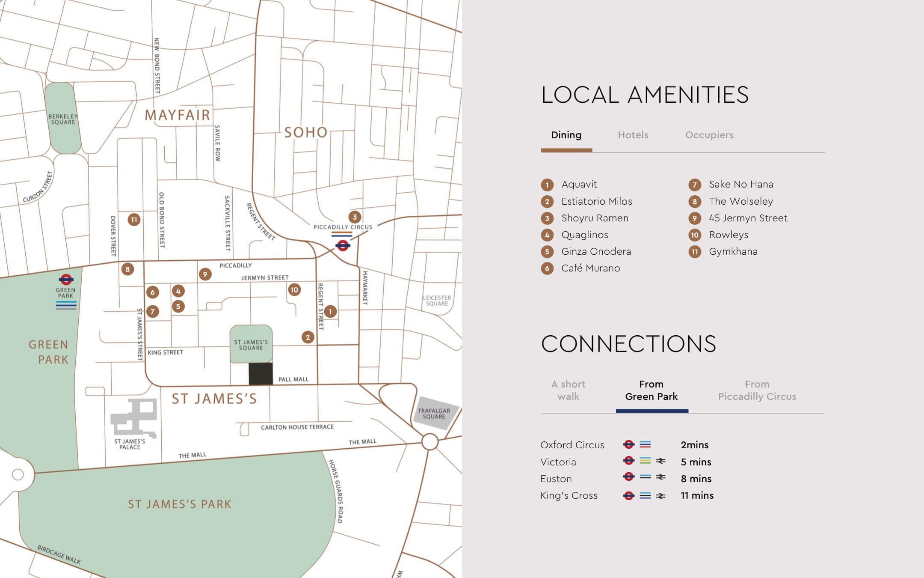Expand details for Sake No Hana
Screen dimensions: 924x578
(x=741, y=184)
